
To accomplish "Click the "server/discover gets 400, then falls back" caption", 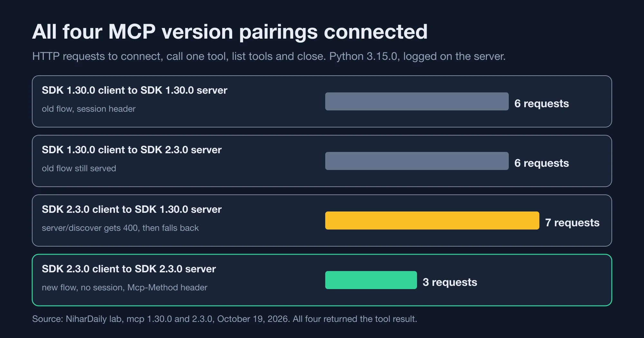I will (120, 228).
